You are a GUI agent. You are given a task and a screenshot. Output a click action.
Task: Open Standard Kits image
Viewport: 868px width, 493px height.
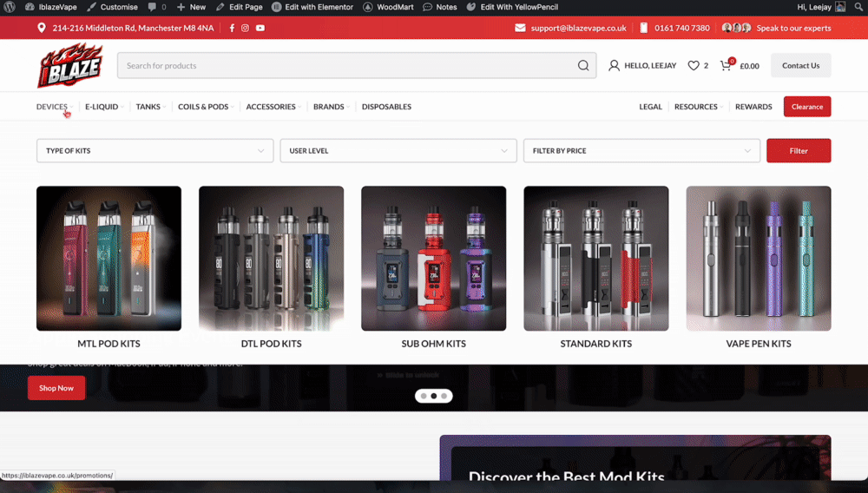click(x=596, y=259)
